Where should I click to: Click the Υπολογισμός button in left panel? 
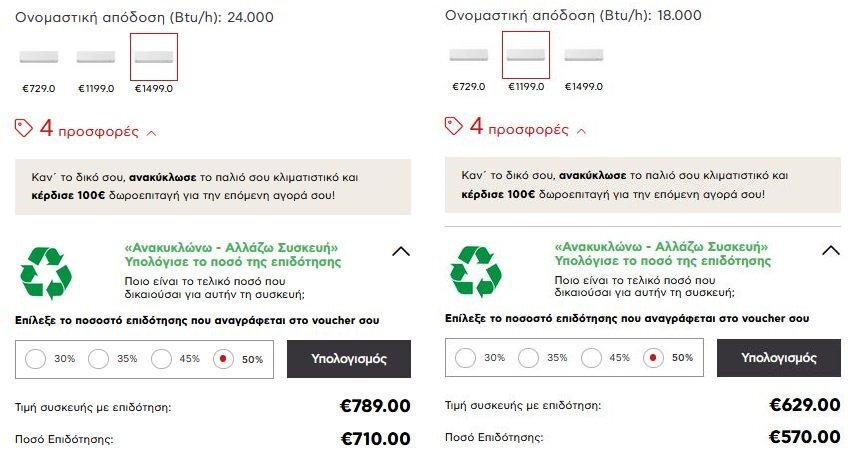tap(349, 359)
